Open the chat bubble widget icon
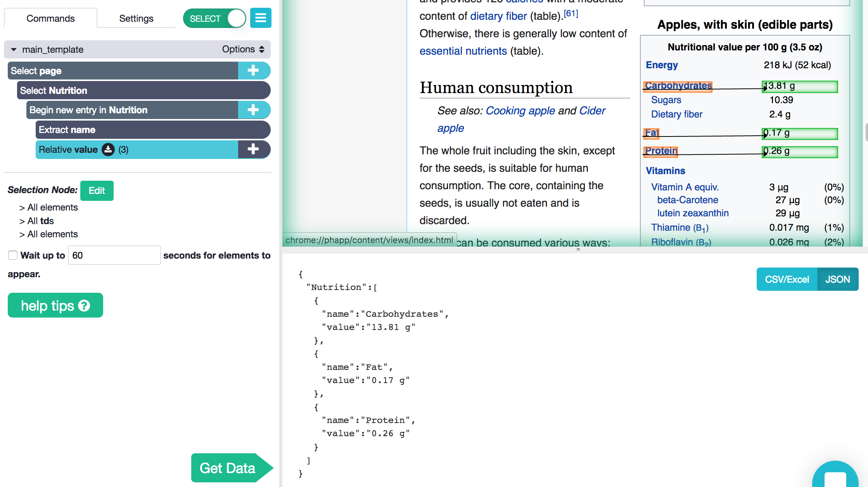 (x=835, y=475)
